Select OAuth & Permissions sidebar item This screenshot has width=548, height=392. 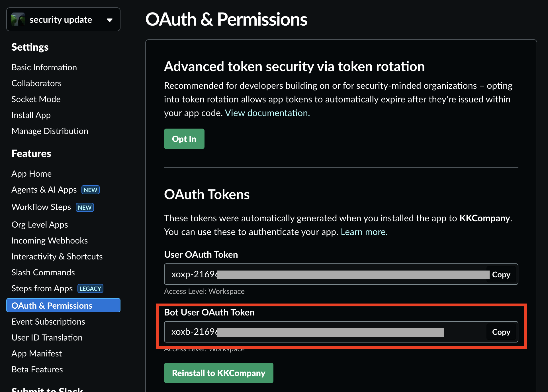click(x=63, y=305)
